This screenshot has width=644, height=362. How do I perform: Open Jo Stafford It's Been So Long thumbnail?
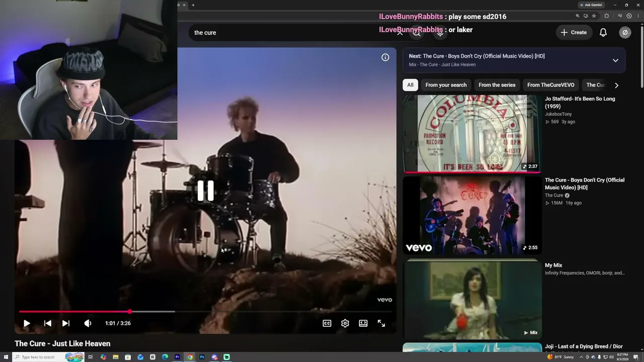click(x=472, y=134)
